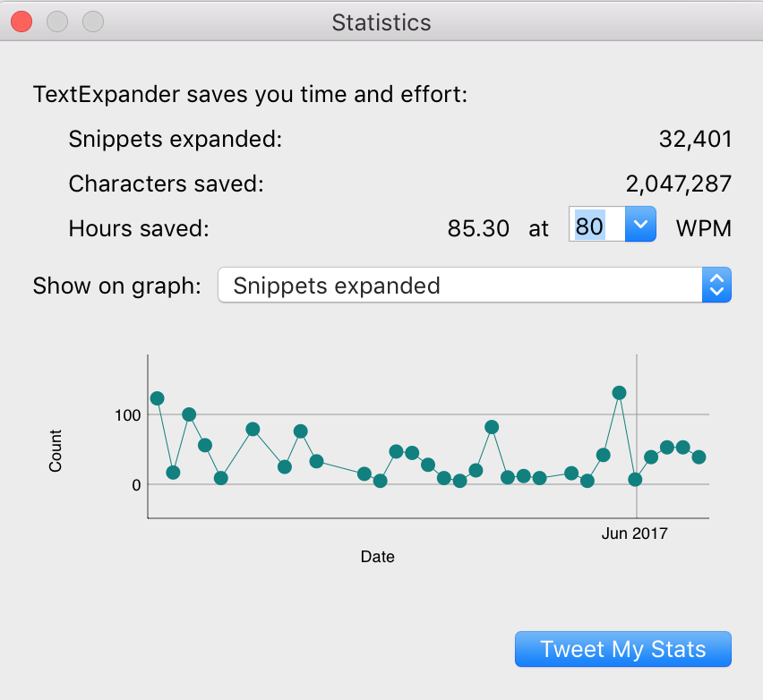Close the Statistics window with red button
The image size is (763, 700).
click(x=21, y=21)
